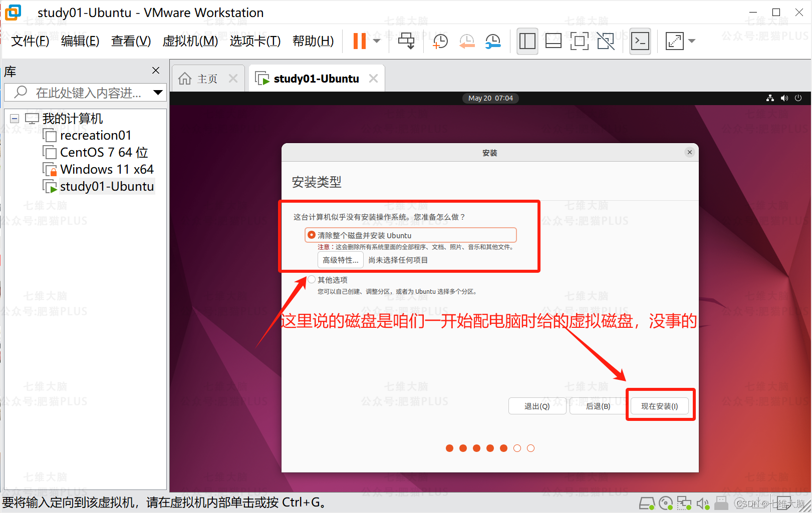Viewport: 812px width, 513px height.
Task: Open the 文件(F) menu
Action: [30, 41]
